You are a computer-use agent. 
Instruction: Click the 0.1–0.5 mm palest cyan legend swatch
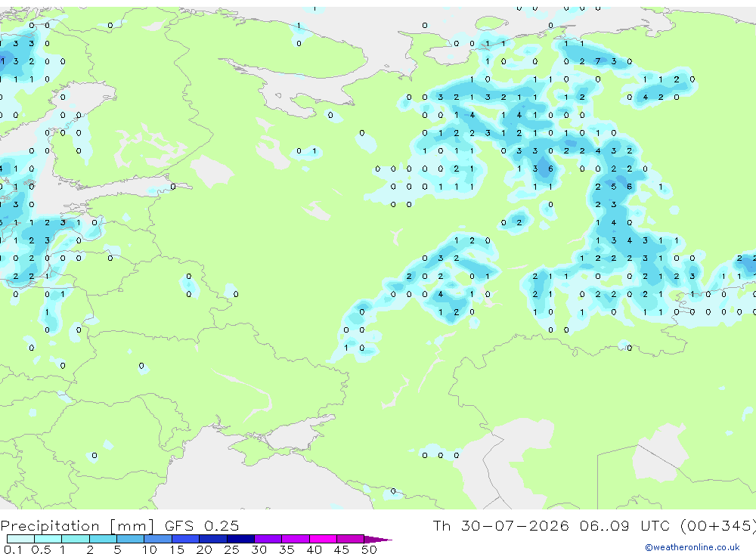[x=20, y=539]
